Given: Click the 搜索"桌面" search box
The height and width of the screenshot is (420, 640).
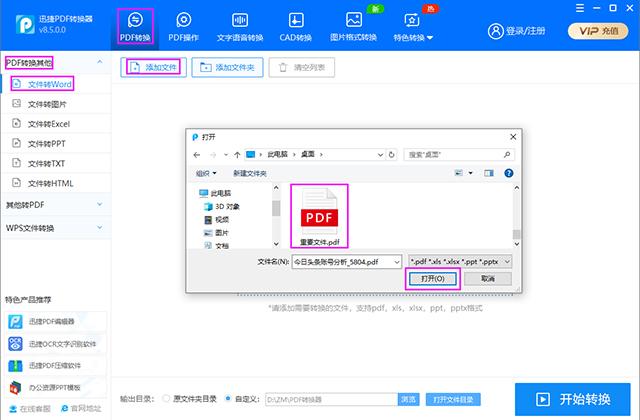Looking at the screenshot, I should [459, 155].
